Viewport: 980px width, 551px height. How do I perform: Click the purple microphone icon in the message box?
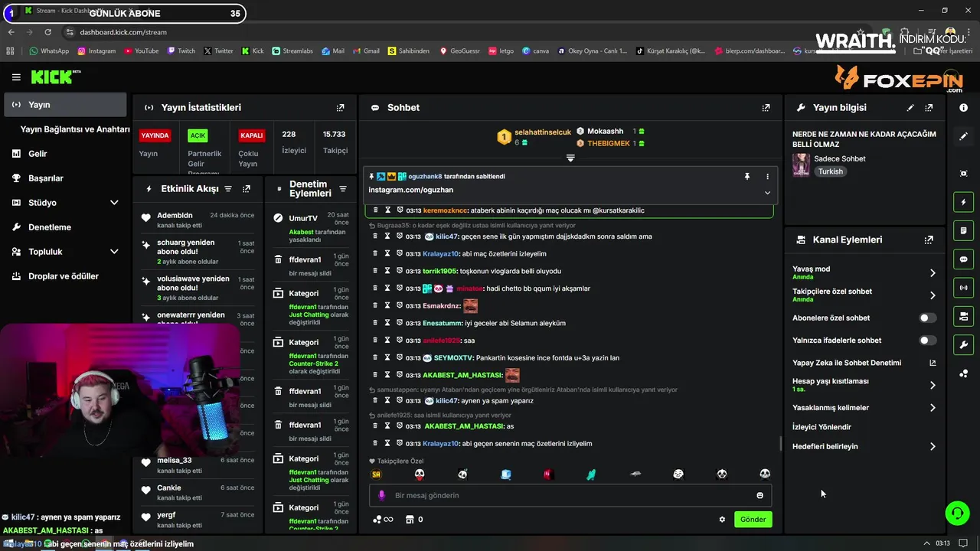382,495
